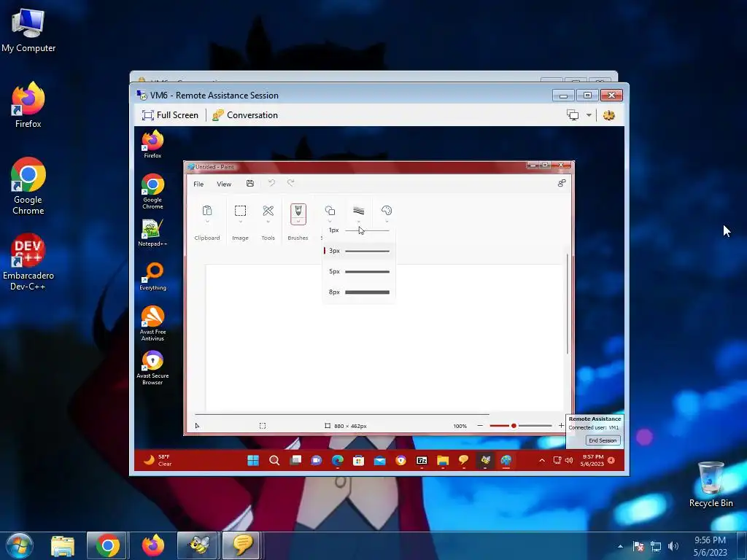
Task: Click the End Session button
Action: pyautogui.click(x=603, y=440)
